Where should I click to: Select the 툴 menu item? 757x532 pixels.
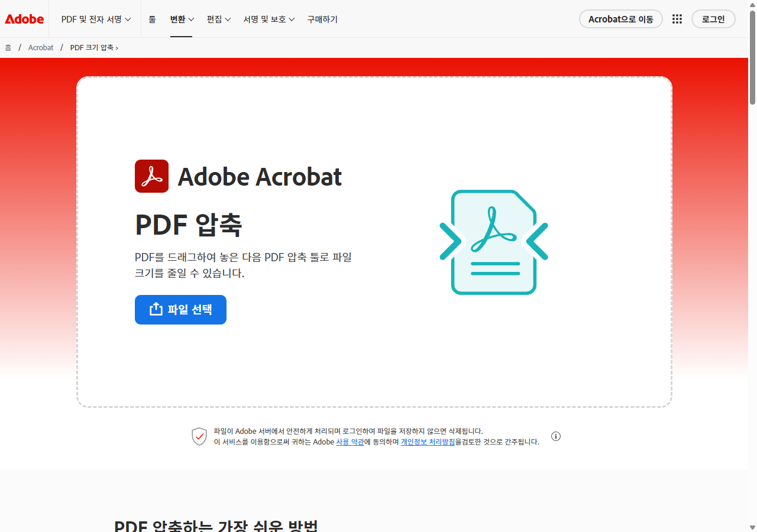click(152, 18)
